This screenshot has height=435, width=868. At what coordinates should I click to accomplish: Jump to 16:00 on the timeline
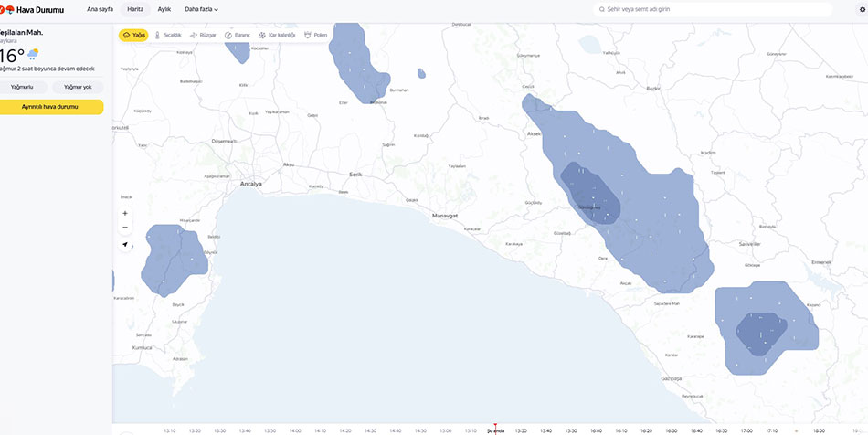[596, 430]
